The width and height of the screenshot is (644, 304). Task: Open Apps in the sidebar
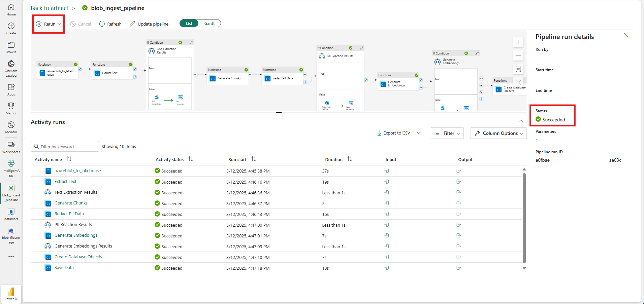(x=11, y=90)
